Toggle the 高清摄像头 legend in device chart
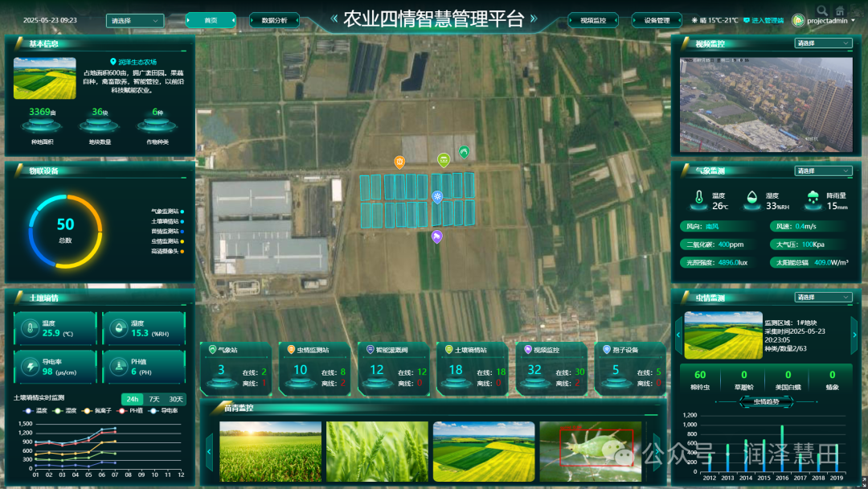The image size is (868, 489). [x=167, y=252]
